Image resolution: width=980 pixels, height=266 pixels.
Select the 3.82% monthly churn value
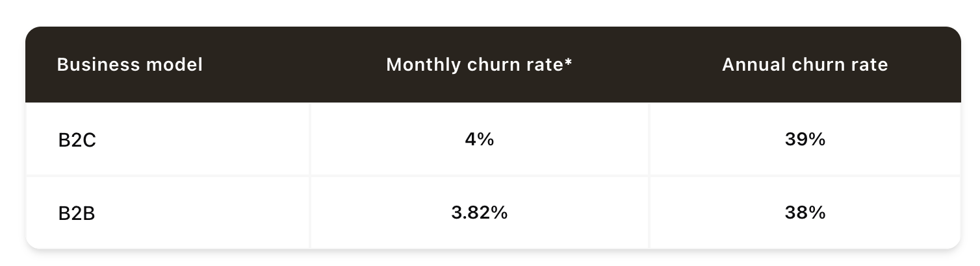pos(479,213)
